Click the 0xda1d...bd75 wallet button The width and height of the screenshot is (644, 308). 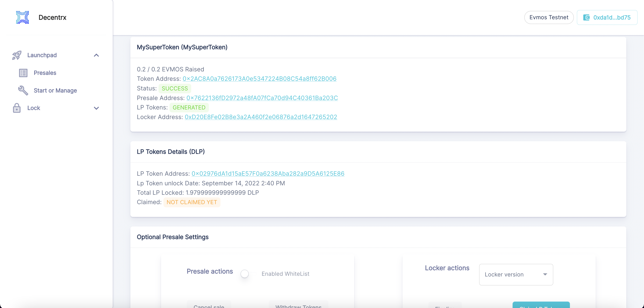pyautogui.click(x=607, y=17)
